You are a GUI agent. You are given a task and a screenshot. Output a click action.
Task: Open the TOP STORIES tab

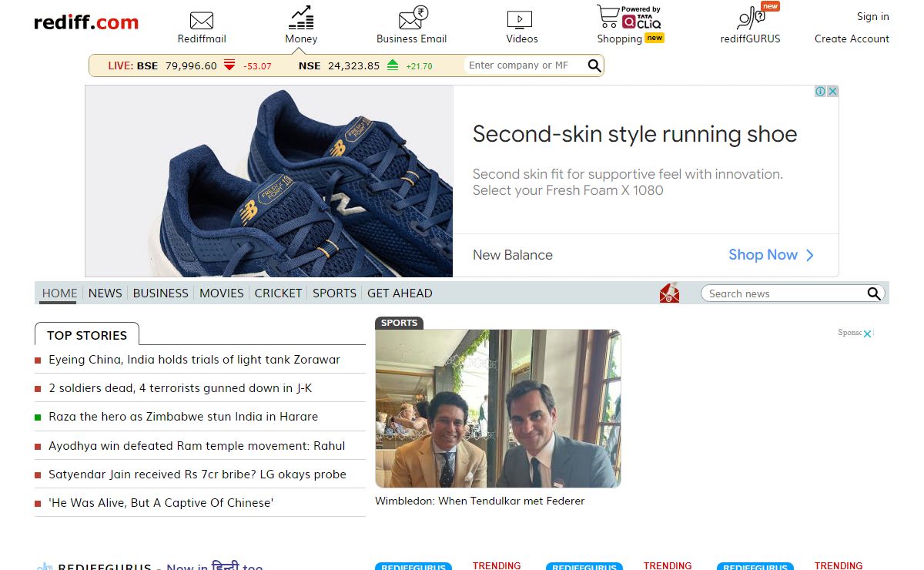pos(87,335)
